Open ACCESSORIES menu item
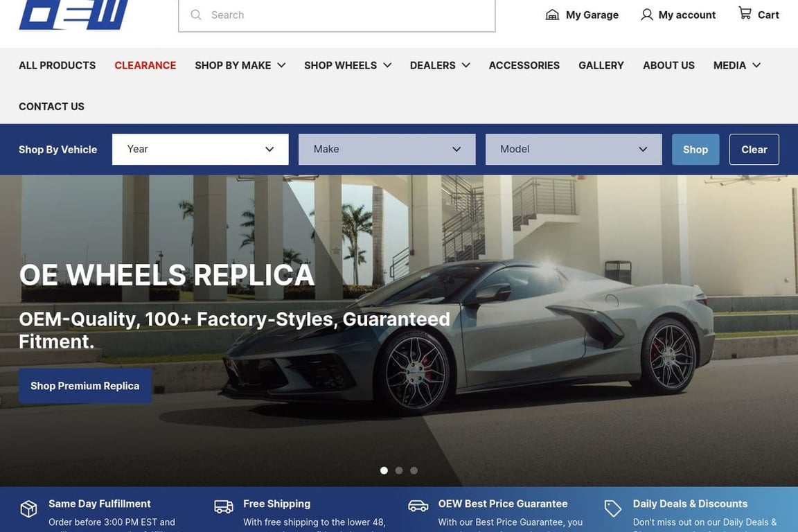 click(524, 65)
